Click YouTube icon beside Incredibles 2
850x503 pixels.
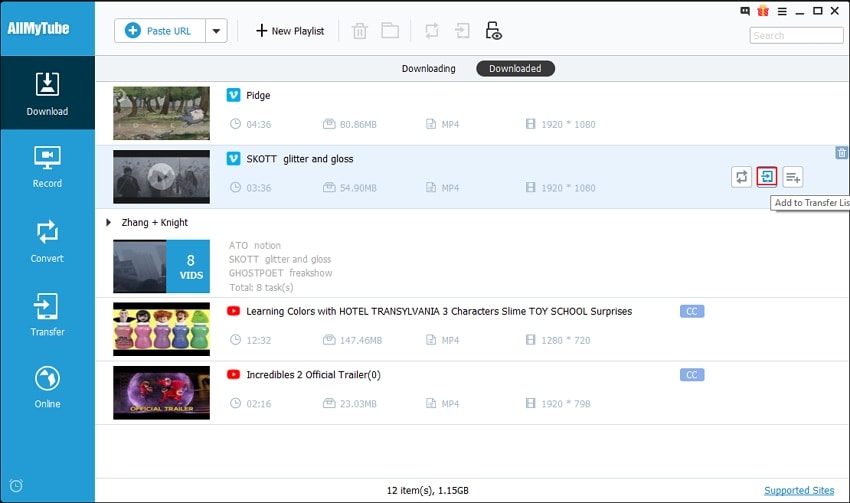click(233, 375)
